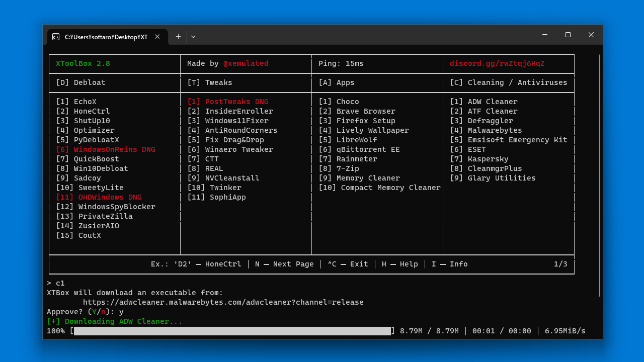Click the [5] Emsisoft Emergency Kit entry
This screenshot has height=362, width=644.
509,140
